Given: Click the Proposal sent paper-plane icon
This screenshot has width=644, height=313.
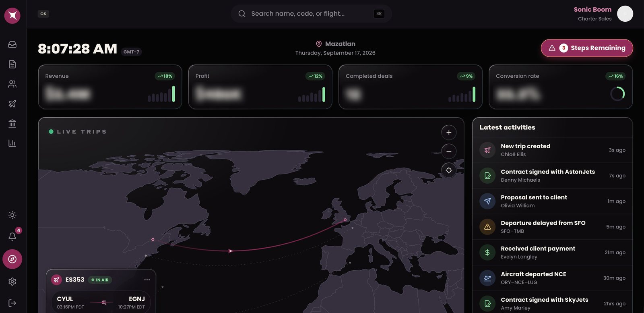Looking at the screenshot, I should click(487, 201).
